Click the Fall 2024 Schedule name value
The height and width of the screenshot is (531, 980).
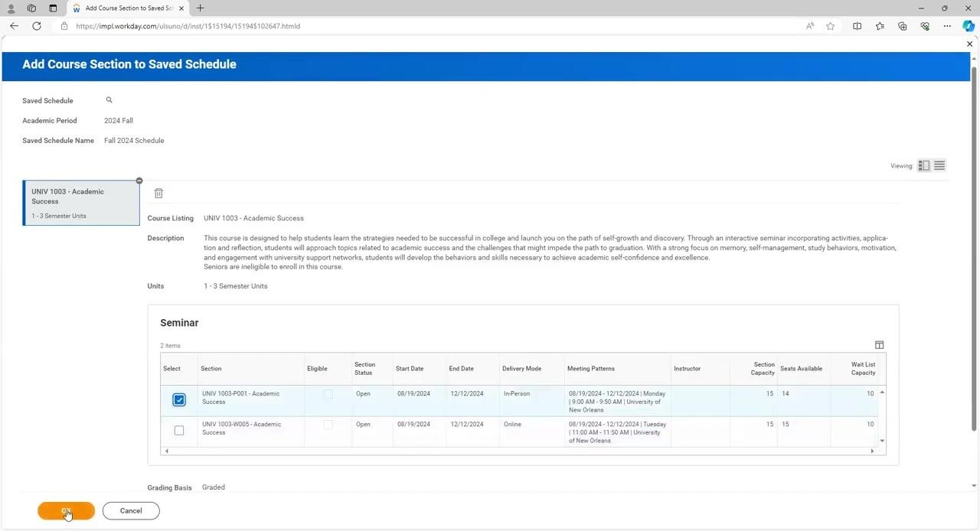click(134, 141)
